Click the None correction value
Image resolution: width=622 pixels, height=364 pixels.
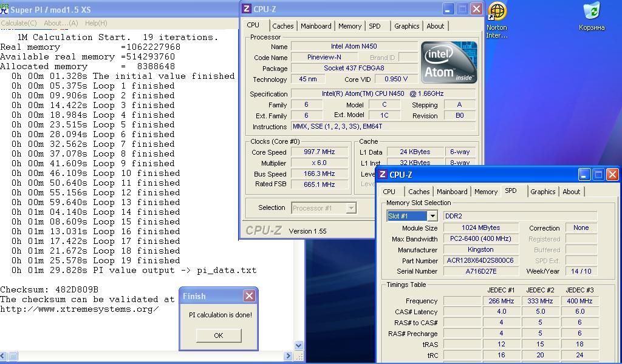click(x=581, y=227)
